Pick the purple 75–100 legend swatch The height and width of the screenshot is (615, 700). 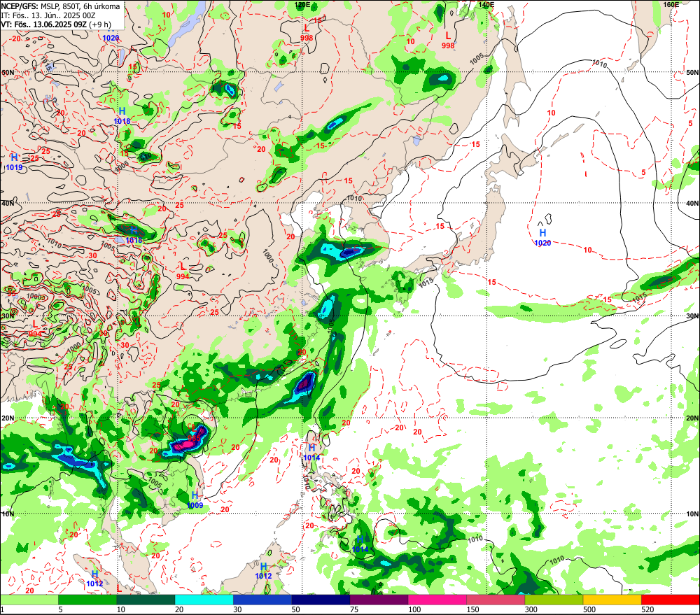379,600
